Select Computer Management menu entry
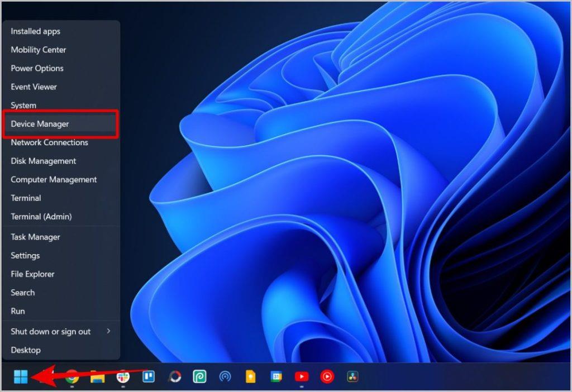This screenshot has width=572, height=392. (61, 180)
